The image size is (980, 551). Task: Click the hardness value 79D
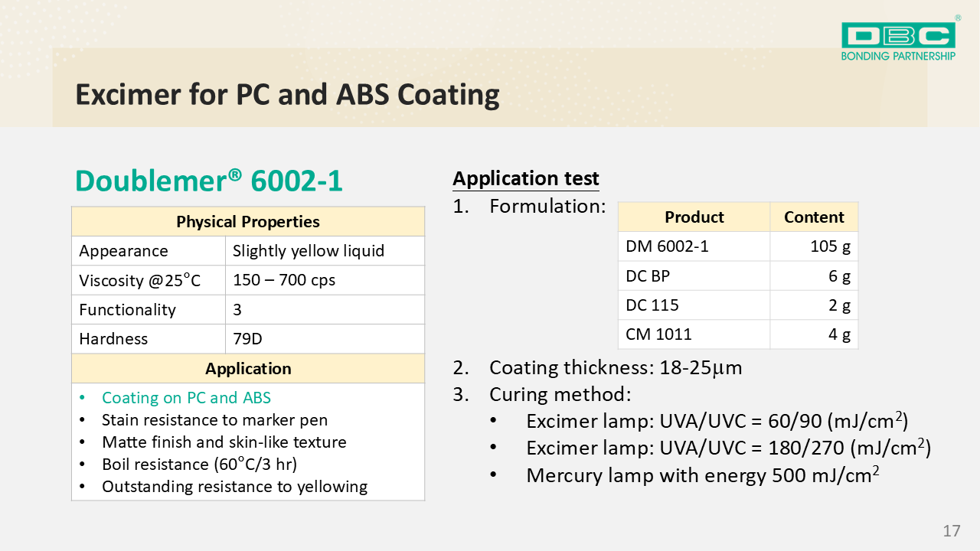click(x=248, y=339)
